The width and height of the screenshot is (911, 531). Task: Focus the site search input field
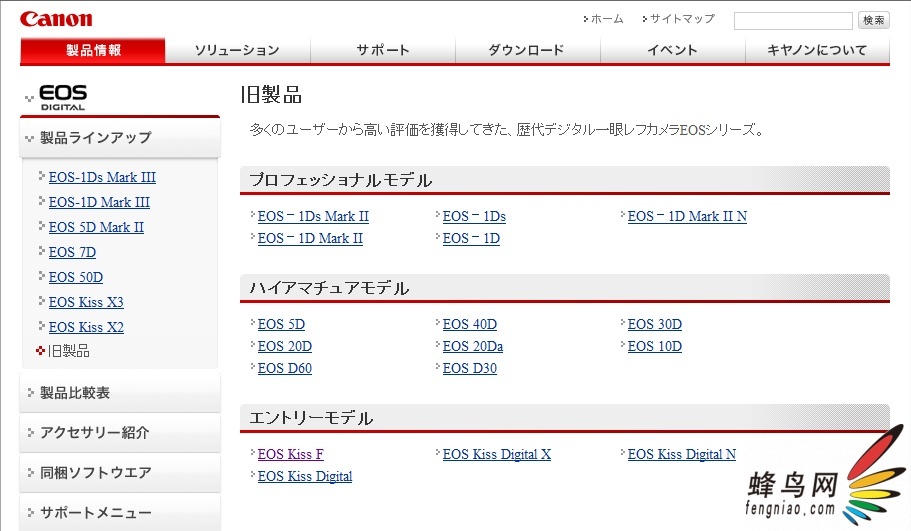(x=793, y=20)
